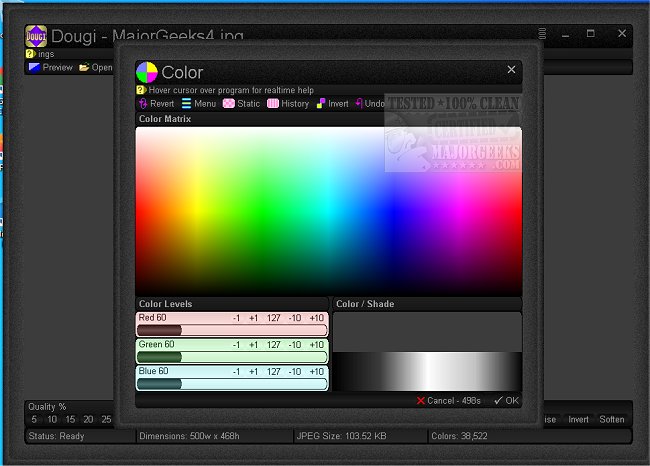Click the Green level slider bar

pyautogui.click(x=232, y=357)
